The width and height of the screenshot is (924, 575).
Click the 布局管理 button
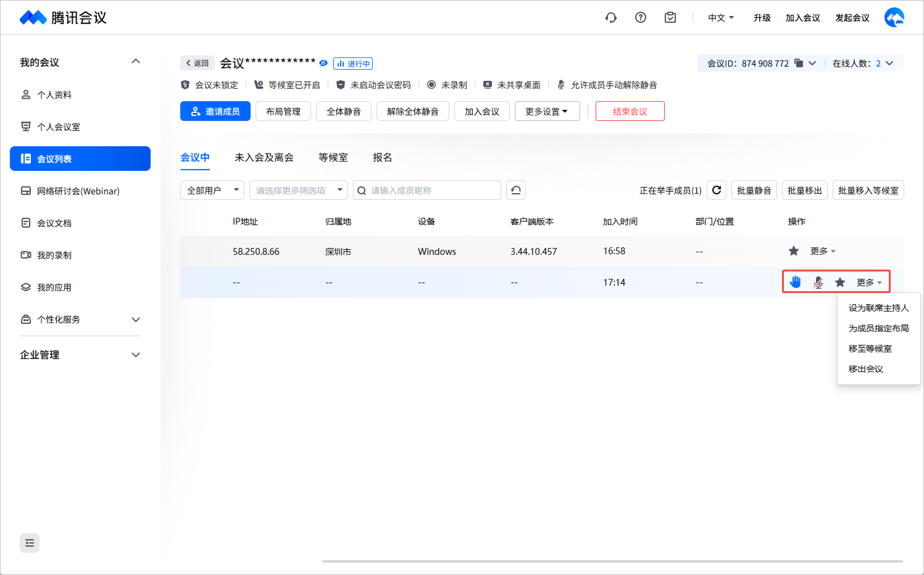pyautogui.click(x=283, y=111)
